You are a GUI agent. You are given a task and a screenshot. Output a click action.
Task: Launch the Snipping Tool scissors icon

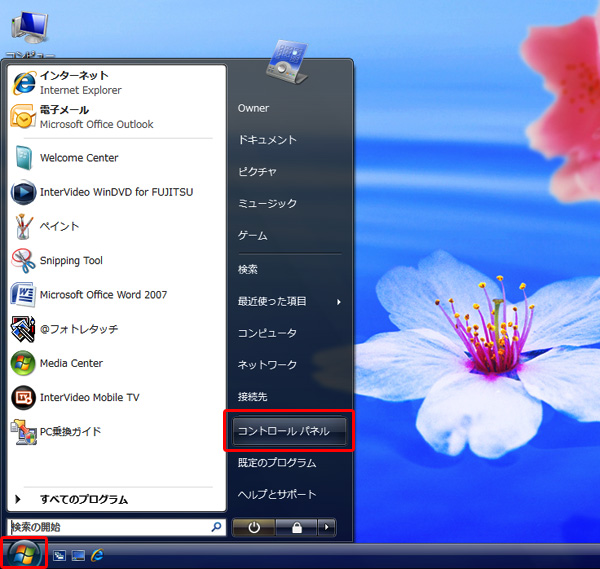23,261
